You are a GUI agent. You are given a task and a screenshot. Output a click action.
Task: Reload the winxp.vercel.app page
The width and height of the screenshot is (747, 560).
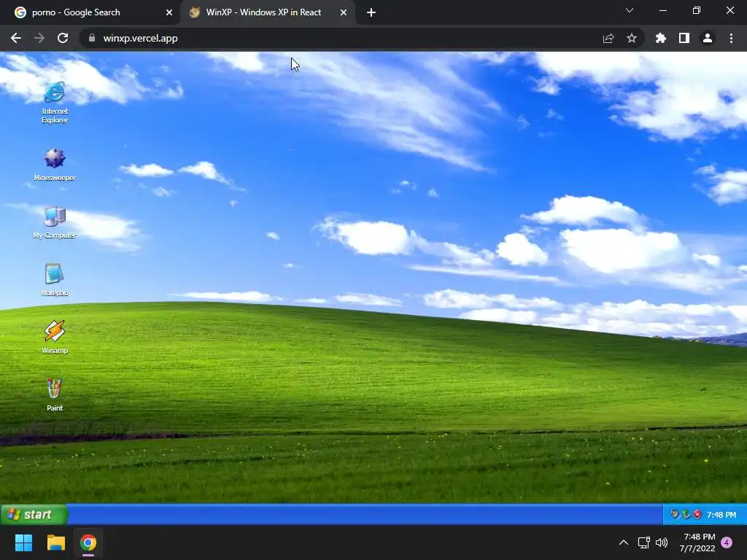[63, 38]
